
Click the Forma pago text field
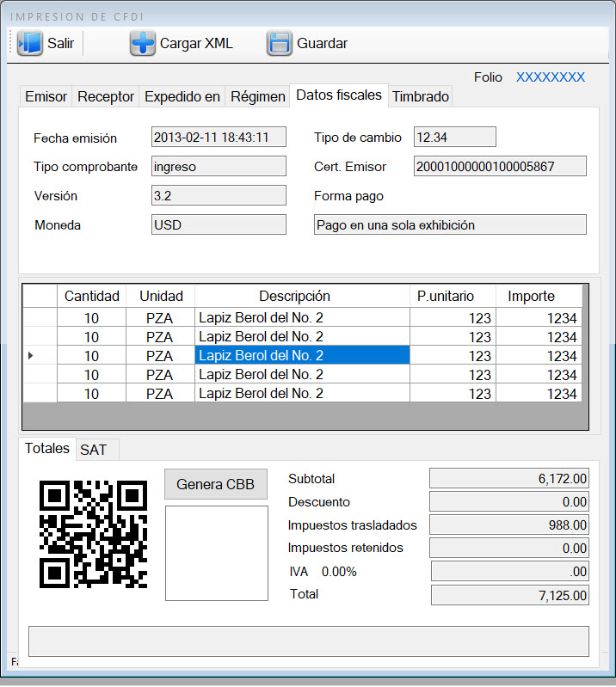(x=450, y=224)
